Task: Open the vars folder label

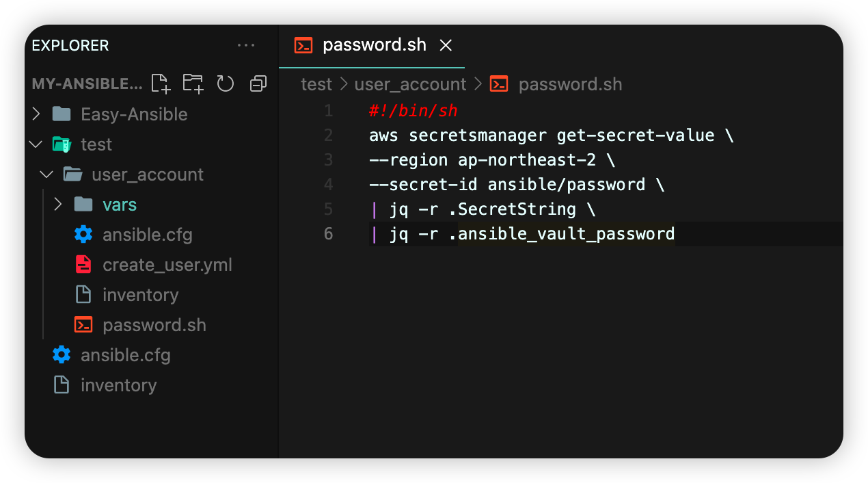Action: tap(120, 205)
